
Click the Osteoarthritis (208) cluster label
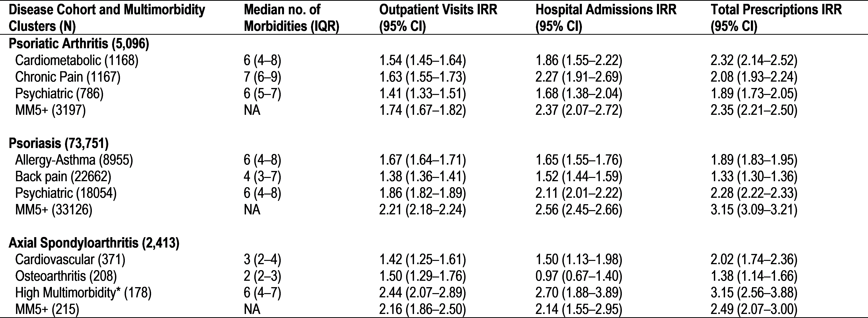coord(66,277)
